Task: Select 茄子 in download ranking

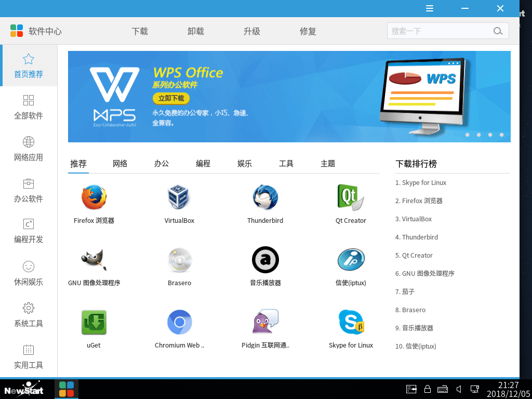Action: tap(405, 292)
